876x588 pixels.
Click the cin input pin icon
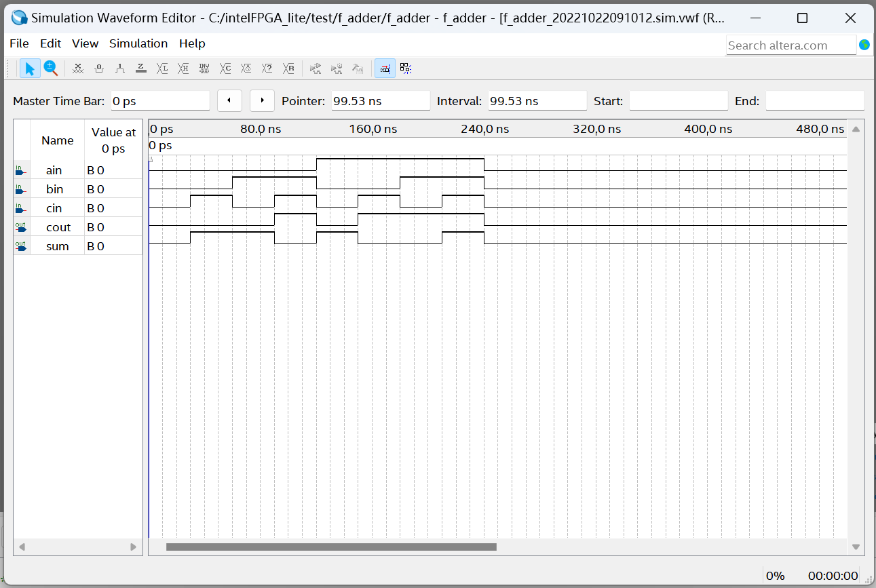coord(20,208)
